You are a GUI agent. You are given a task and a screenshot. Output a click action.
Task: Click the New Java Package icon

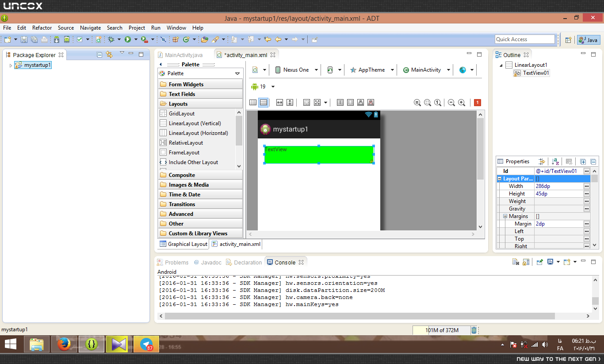(176, 39)
